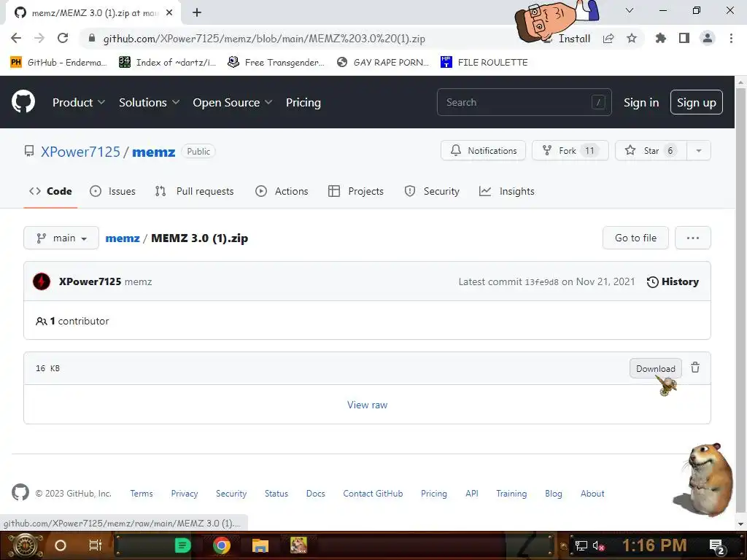Go back using browser back arrow

pos(16,38)
